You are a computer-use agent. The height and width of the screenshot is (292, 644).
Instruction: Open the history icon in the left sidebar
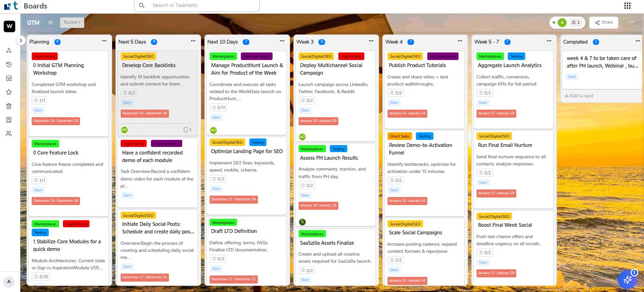(x=9, y=64)
